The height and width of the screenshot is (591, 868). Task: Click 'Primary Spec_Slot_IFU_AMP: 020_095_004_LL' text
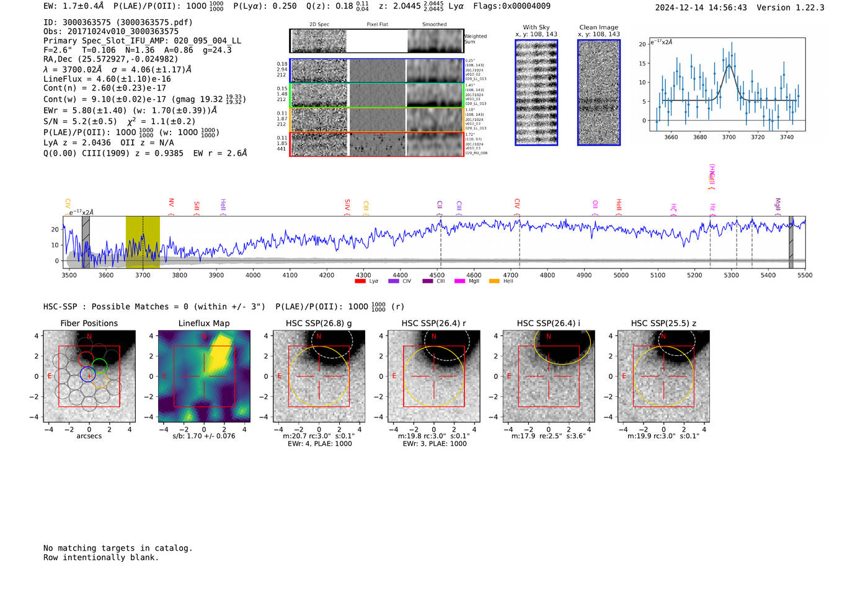pos(143,41)
